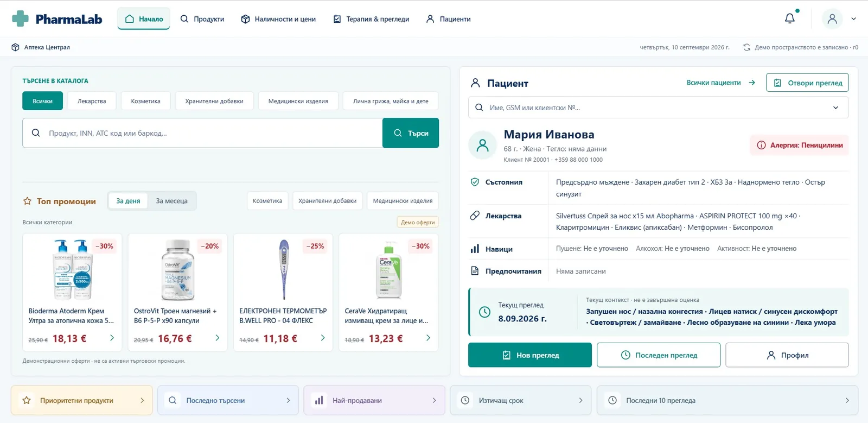Click the Топ промоции star icon
The height and width of the screenshot is (423, 868).
tap(27, 201)
